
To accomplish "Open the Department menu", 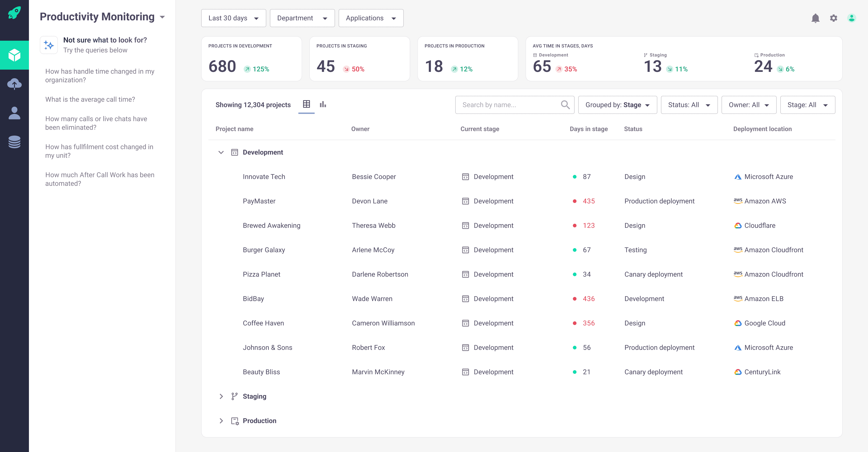I will (x=302, y=18).
